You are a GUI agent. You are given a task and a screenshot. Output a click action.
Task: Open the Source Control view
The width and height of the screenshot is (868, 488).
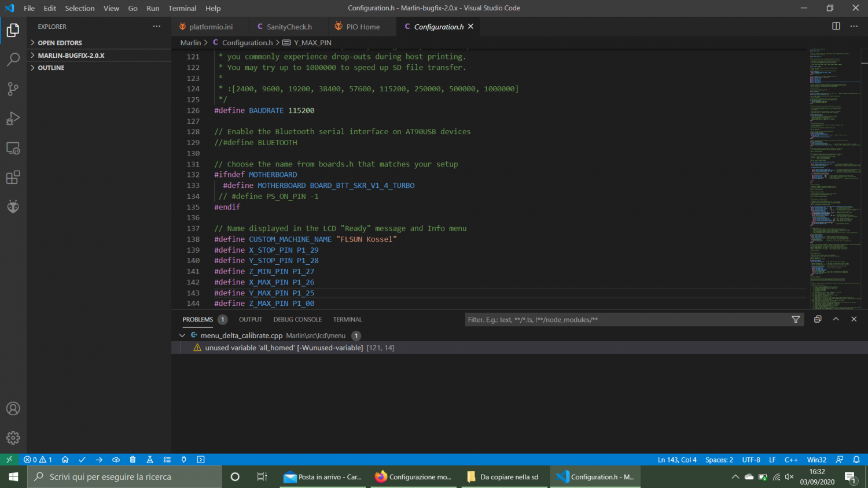click(x=13, y=89)
